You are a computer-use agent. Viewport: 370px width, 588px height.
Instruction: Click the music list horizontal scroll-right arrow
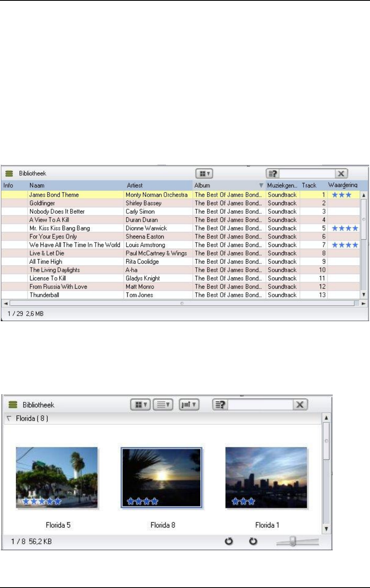click(364, 303)
